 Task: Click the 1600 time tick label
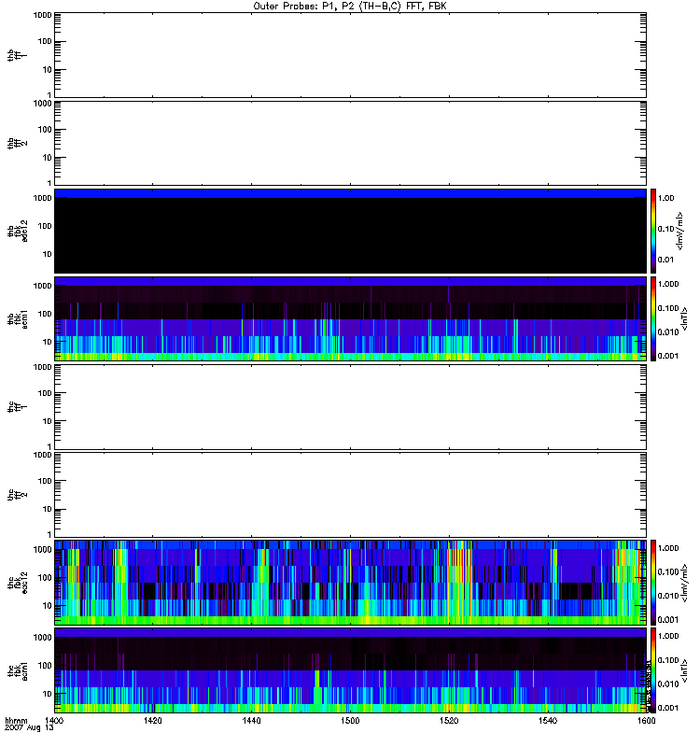coord(645,722)
